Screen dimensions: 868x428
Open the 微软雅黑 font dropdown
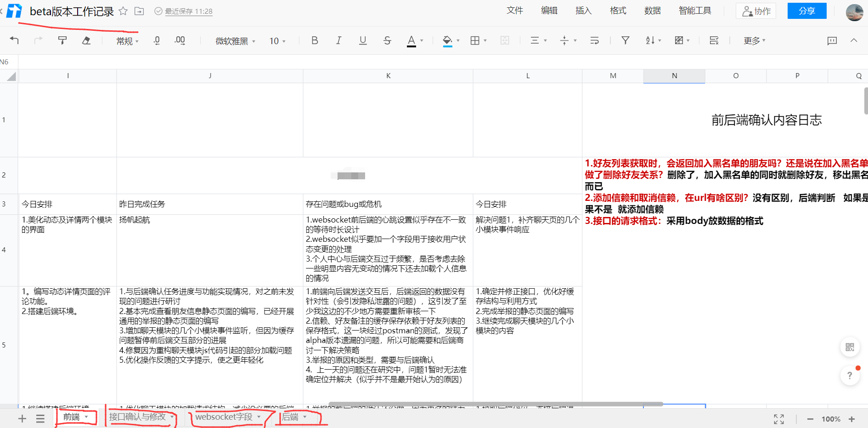tap(235, 41)
